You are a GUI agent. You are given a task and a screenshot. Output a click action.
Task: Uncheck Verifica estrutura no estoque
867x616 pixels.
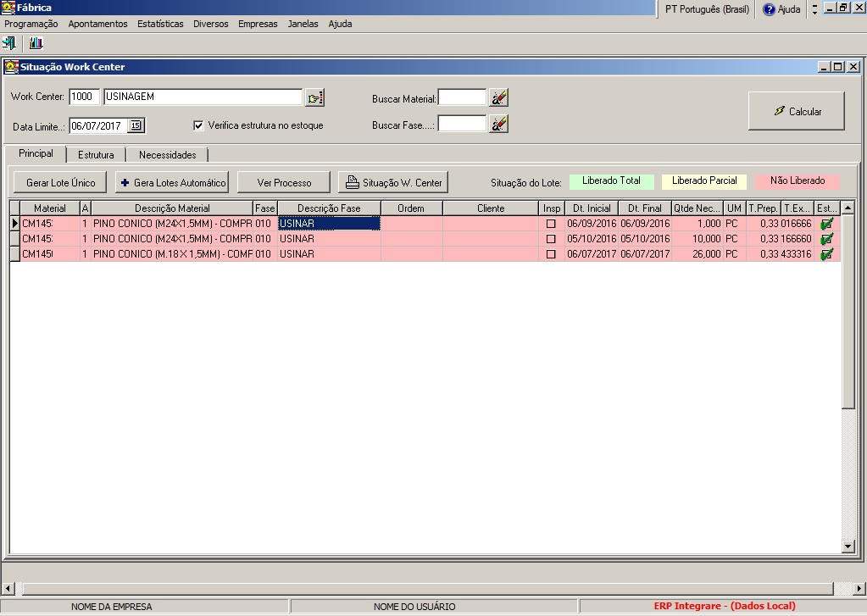(x=199, y=124)
